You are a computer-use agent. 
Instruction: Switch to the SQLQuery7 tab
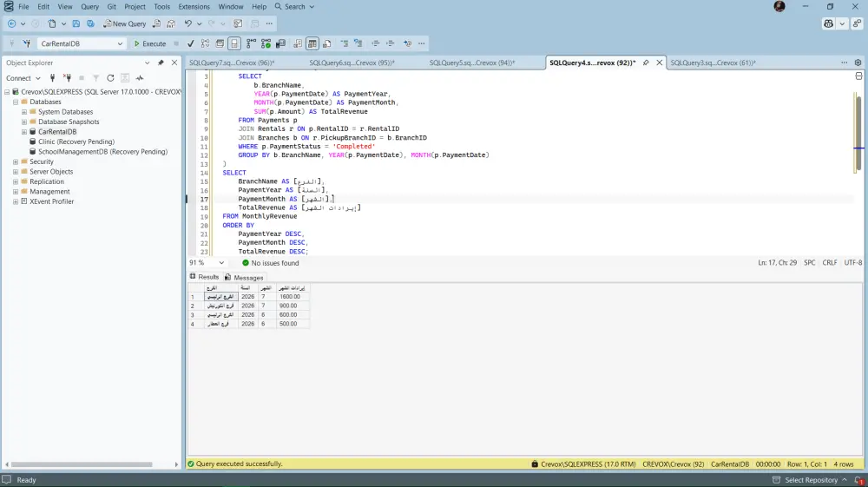pos(232,63)
